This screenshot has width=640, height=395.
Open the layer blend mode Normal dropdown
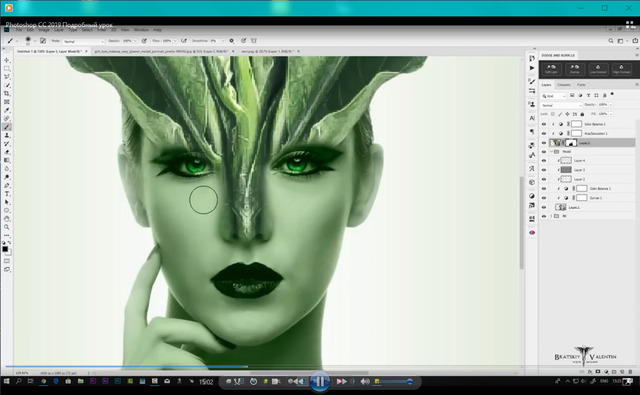[561, 105]
